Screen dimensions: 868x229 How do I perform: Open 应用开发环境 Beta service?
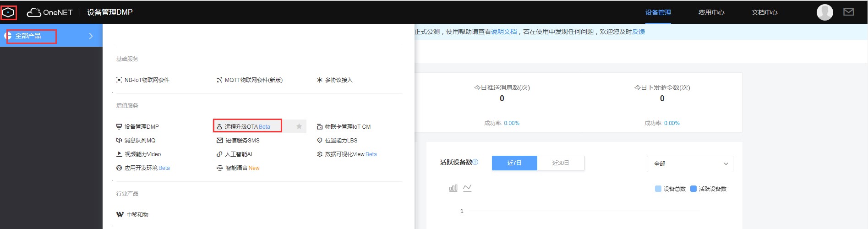pos(143,168)
